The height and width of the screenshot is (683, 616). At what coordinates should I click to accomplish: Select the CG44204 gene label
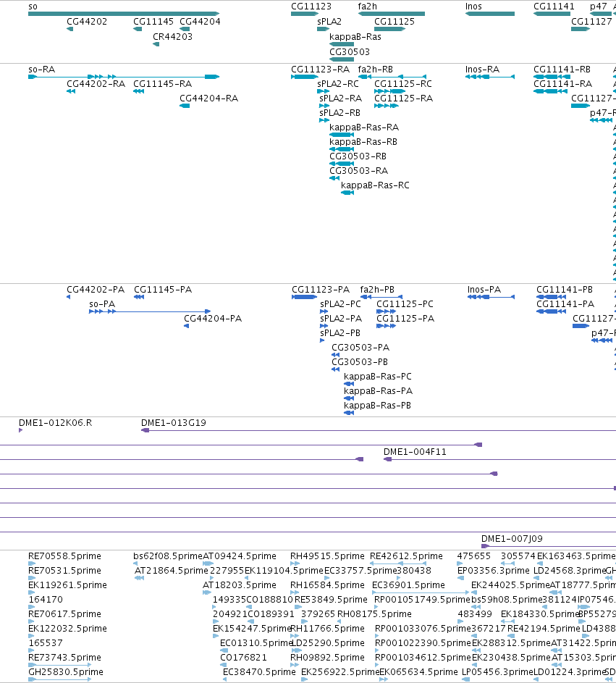tap(200, 21)
